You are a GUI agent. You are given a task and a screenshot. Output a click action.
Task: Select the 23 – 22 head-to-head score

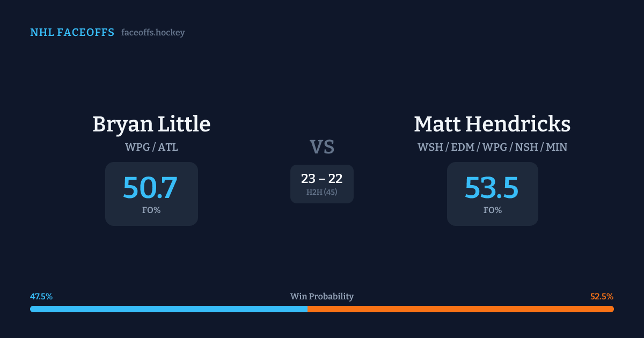pos(322,179)
